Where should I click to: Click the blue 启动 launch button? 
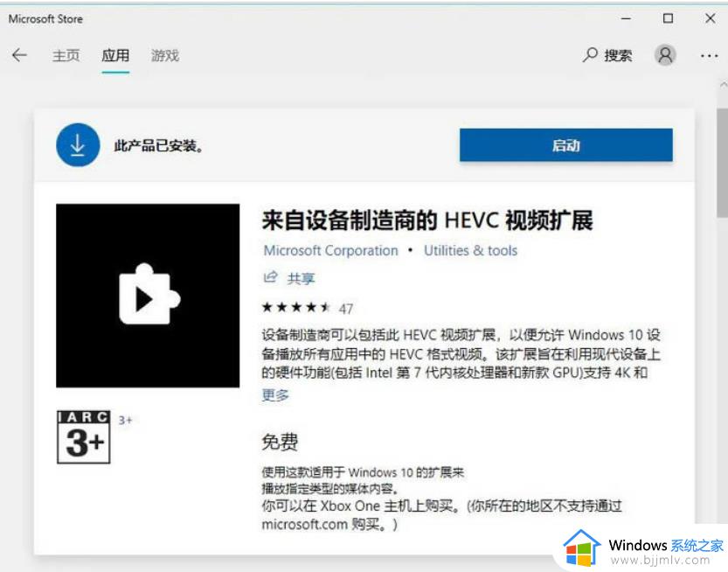coord(566,145)
